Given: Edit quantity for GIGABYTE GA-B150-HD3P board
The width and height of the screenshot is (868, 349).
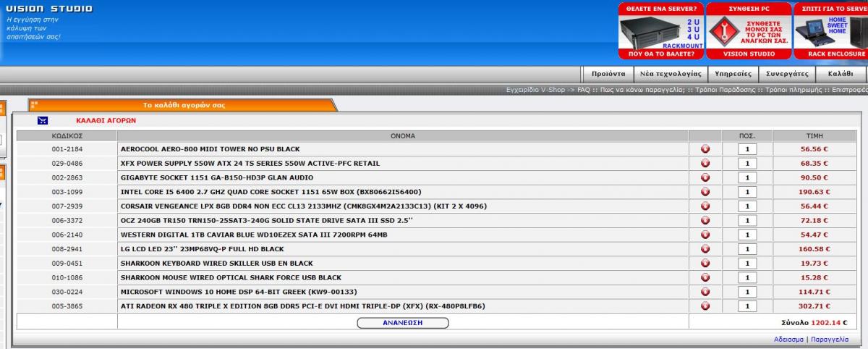Looking at the screenshot, I should coord(747,177).
